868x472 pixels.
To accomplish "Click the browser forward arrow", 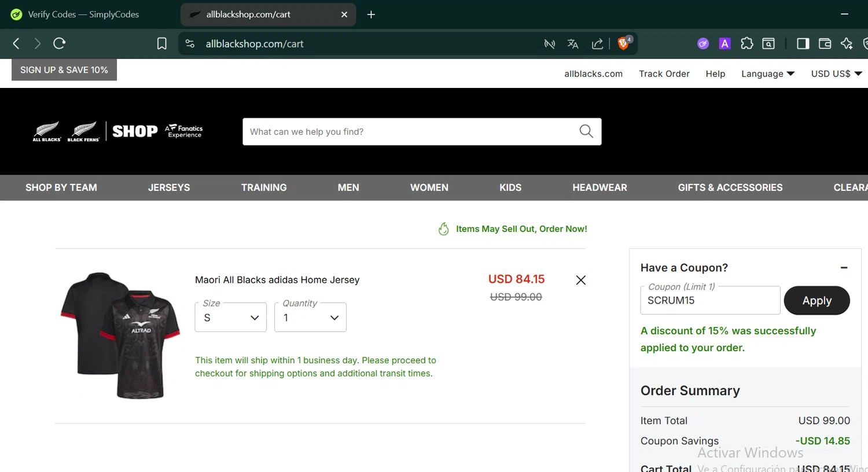I will coord(37,43).
